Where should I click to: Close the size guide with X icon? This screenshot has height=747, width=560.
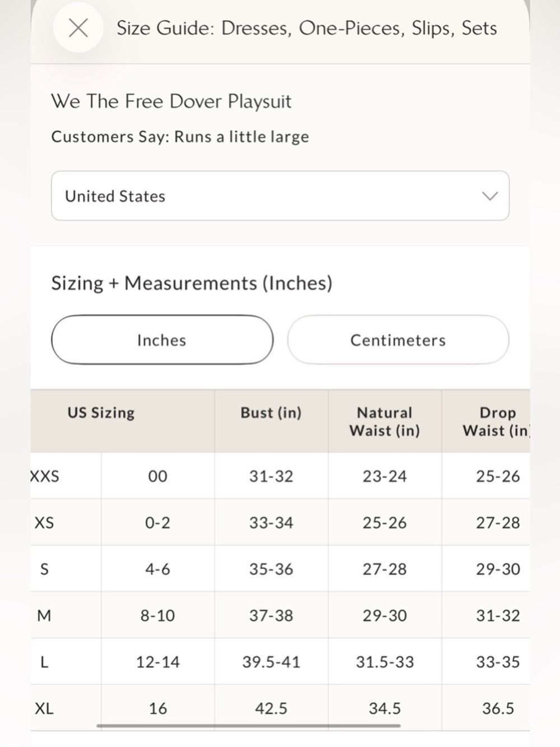(78, 27)
